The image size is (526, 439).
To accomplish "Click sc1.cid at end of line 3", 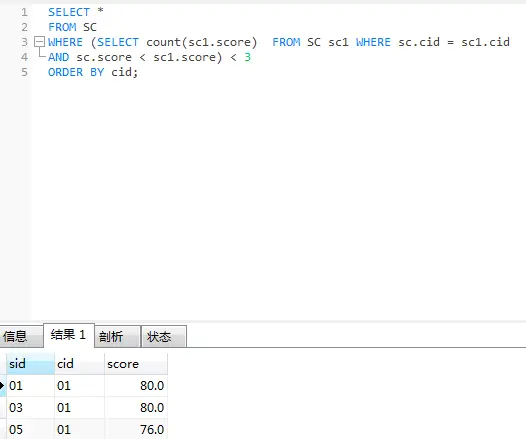I will (x=485, y=42).
